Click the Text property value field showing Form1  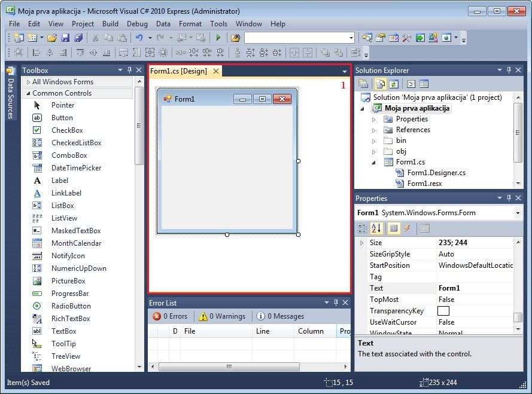pos(475,288)
